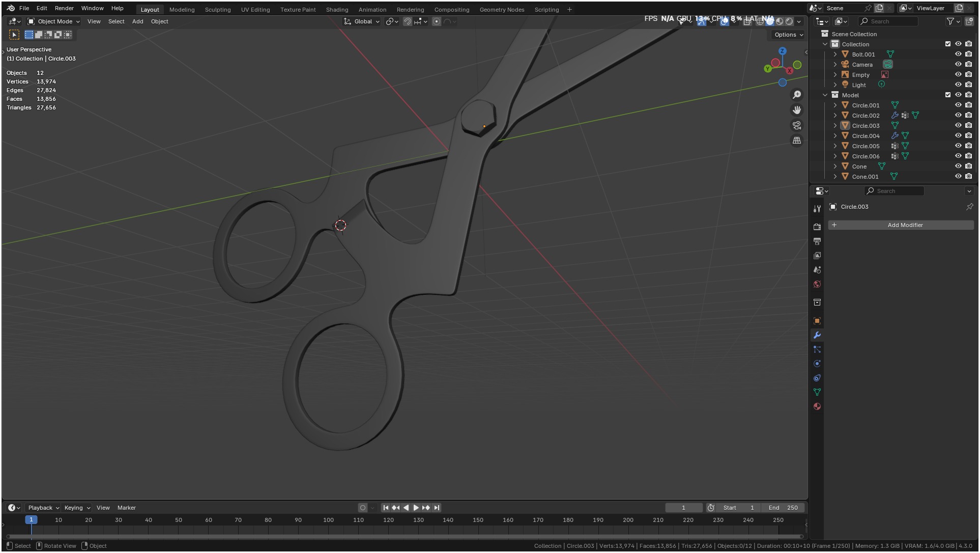Open the Object Data mesh properties tab
The height and width of the screenshot is (553, 980).
817,392
